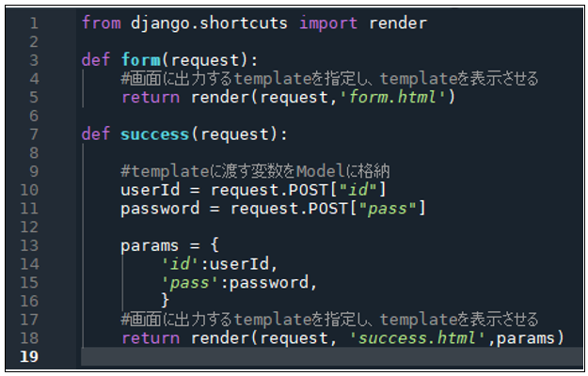Click line number 13 in the gutter

tap(30, 246)
